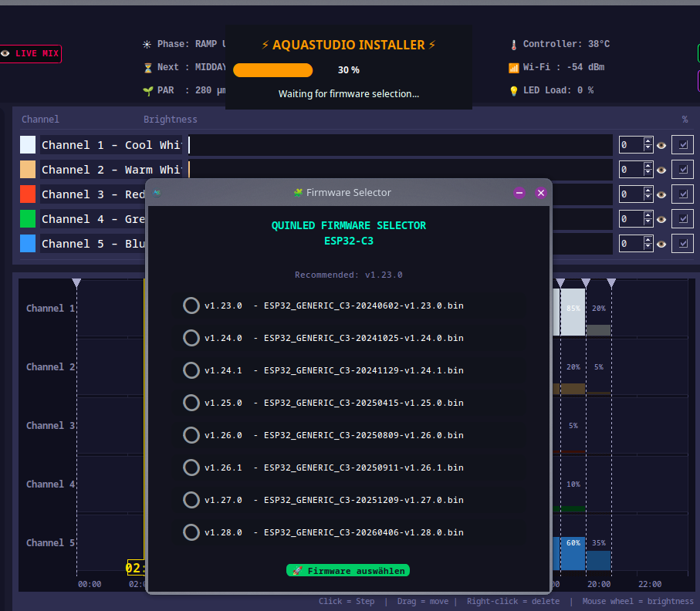700x611 pixels.
Task: Edit the Channel 1 Cool White name field
Action: click(x=111, y=145)
